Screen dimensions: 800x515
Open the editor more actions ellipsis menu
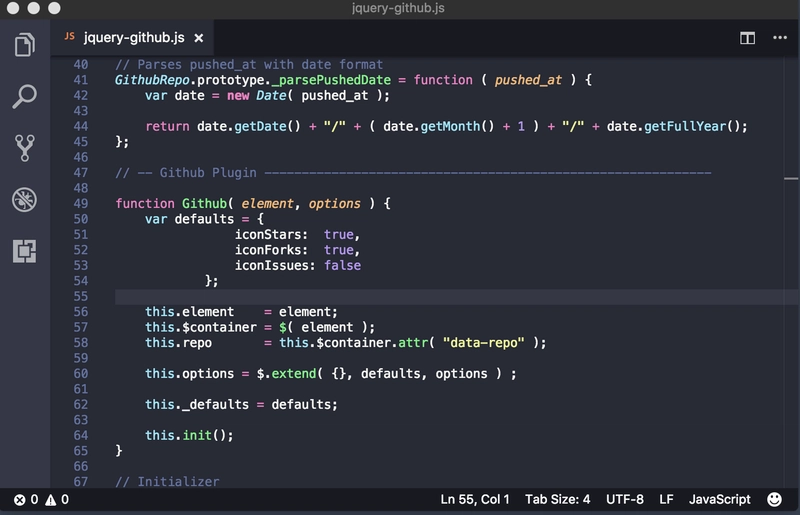(x=780, y=37)
